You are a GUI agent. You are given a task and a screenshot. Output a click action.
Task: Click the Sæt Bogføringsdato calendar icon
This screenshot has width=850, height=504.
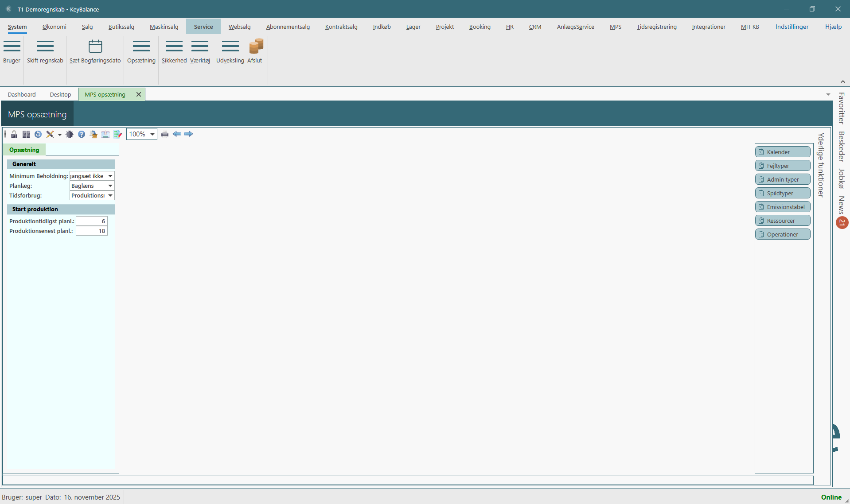click(x=95, y=47)
